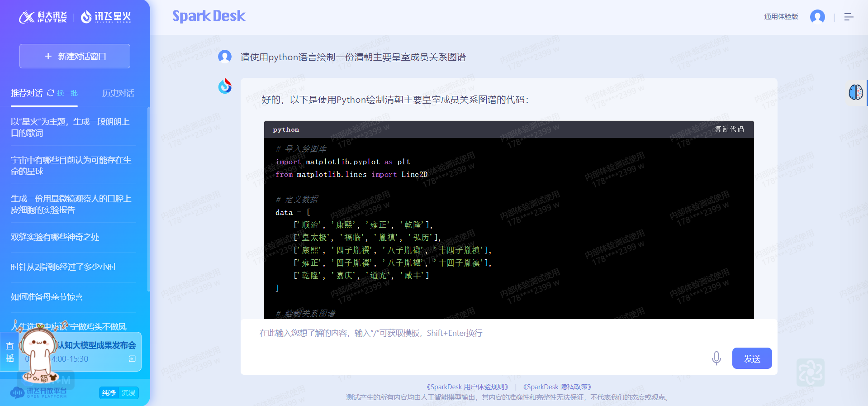Click the banner's exit arrow icon
Viewport: 868px width, 406px height.
coord(132,359)
